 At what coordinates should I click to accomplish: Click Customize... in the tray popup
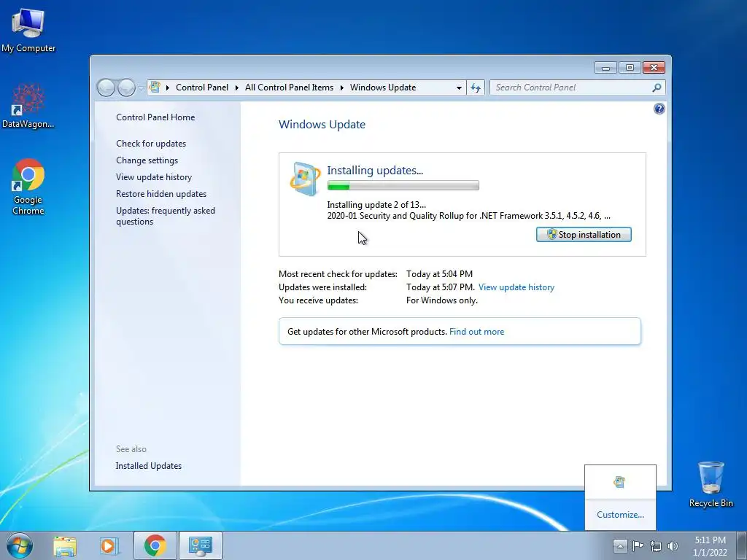pos(620,515)
